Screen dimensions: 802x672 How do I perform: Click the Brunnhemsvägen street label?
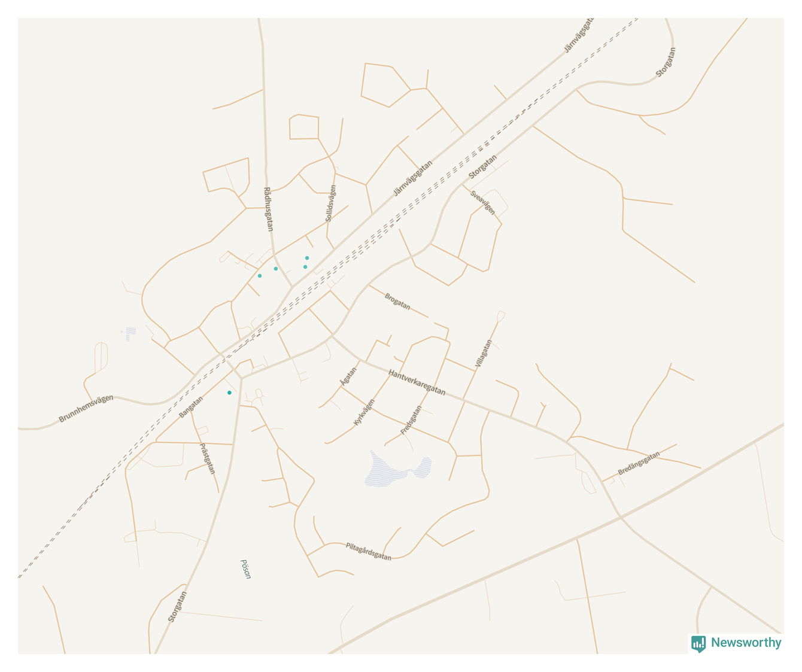coord(86,408)
